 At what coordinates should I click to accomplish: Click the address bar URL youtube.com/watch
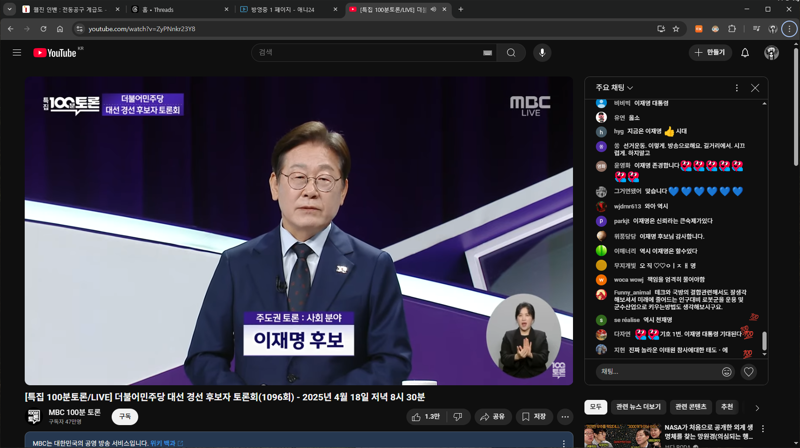click(142, 29)
